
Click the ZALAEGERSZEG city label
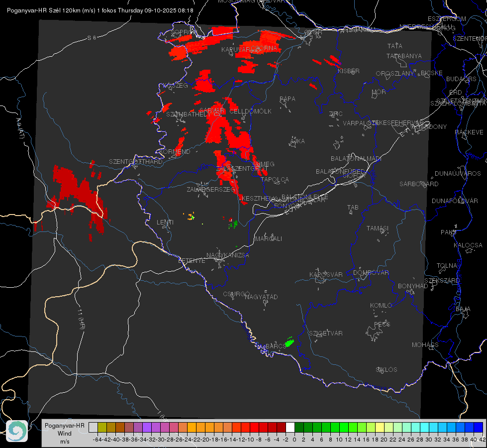(211, 189)
